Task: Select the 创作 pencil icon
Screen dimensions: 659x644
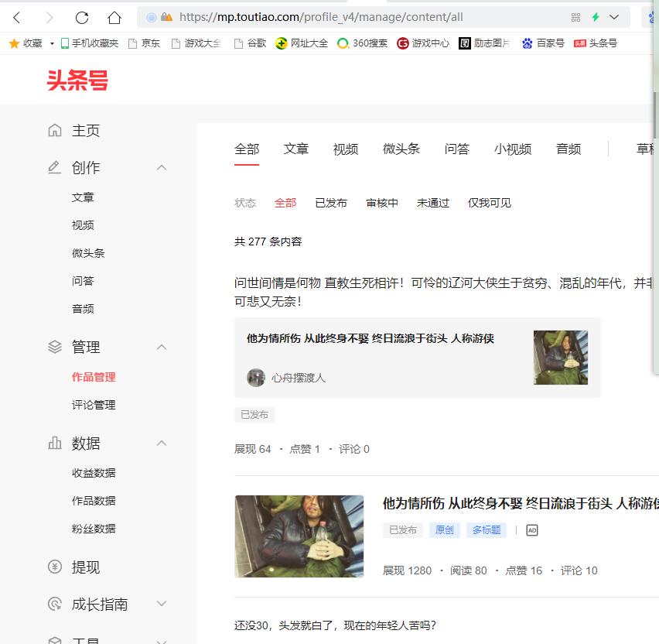Action: pos(53,167)
